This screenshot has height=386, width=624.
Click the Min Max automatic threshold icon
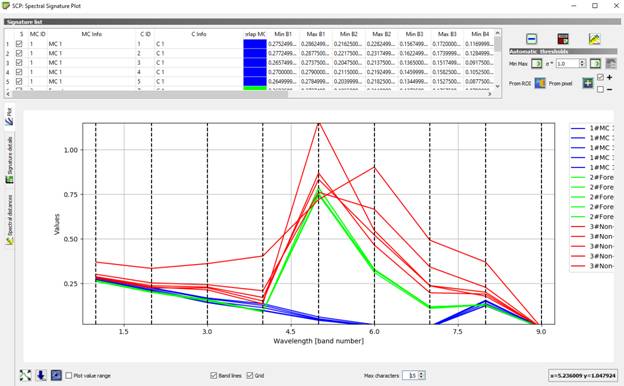536,64
